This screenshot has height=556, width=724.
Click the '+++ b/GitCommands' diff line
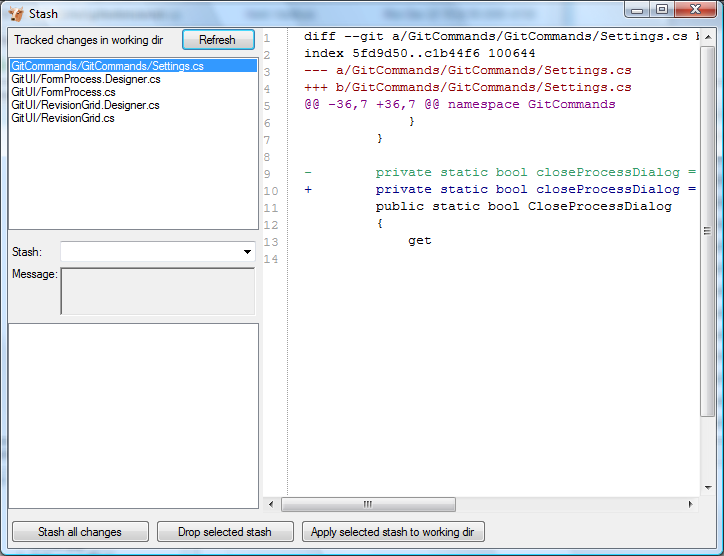(467, 88)
